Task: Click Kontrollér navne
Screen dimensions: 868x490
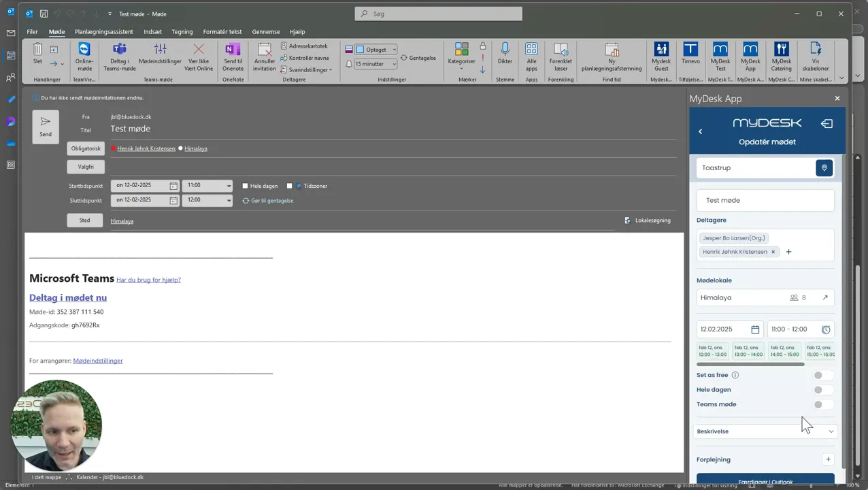Action: tap(304, 58)
